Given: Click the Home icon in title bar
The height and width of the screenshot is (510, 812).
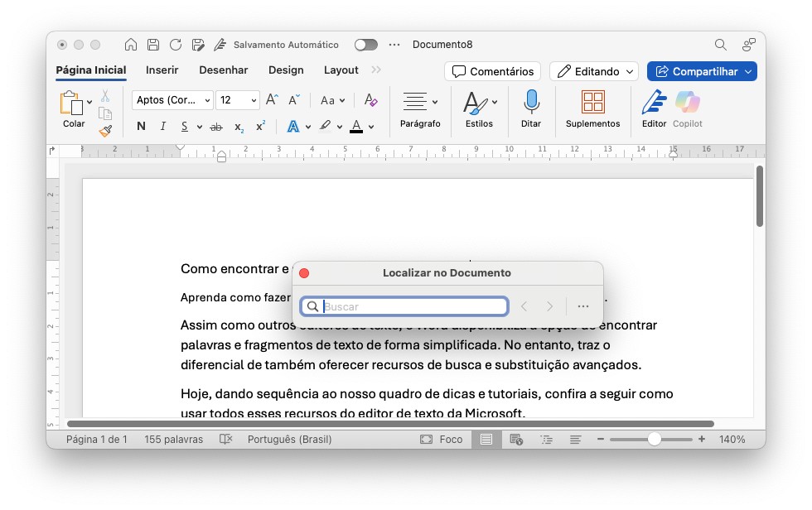Looking at the screenshot, I should (131, 45).
